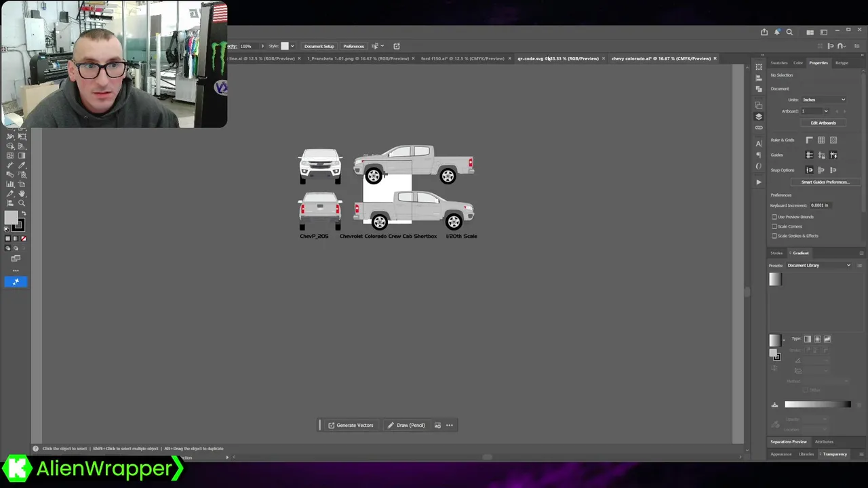Open the Paragraph panel icon in dock
This screenshot has height=488, width=868.
(759, 155)
